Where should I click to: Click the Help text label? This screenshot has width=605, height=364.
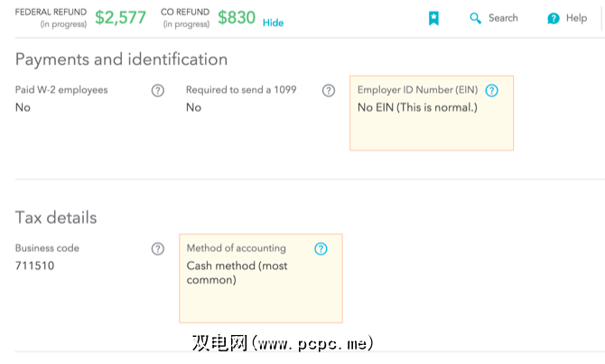[x=576, y=18]
